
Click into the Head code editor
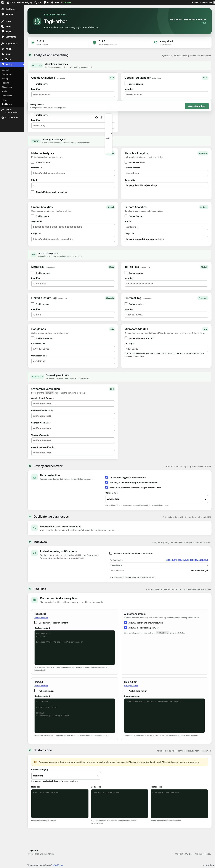pyautogui.click(x=60, y=804)
